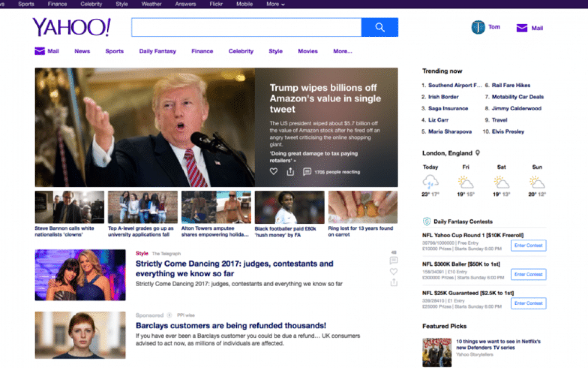Screen dimensions: 588x368
Task: Enter Contest for NFL $300K Baller
Action: (x=528, y=274)
